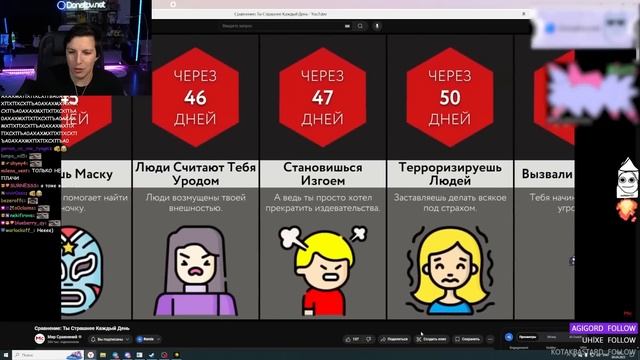The height and width of the screenshot is (360, 640).
Task: Open the Yandex browser taskbar icon
Action: point(91,355)
